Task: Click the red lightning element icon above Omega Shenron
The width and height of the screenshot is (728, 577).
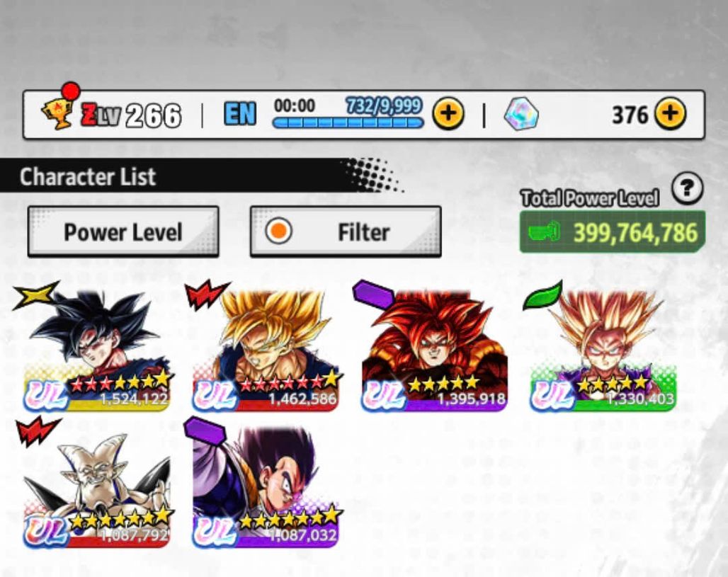Action: pos(37,430)
